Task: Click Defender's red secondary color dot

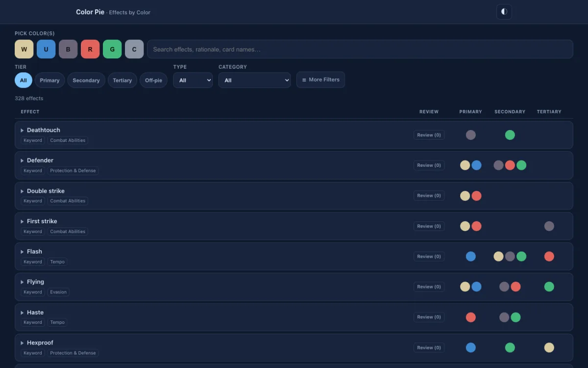Action: pos(510,165)
